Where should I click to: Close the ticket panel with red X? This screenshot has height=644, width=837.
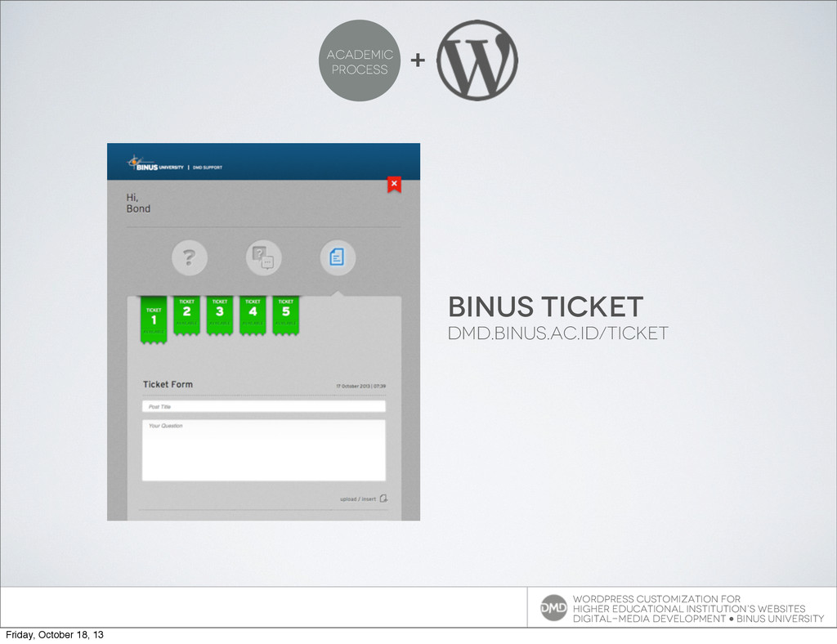click(394, 184)
